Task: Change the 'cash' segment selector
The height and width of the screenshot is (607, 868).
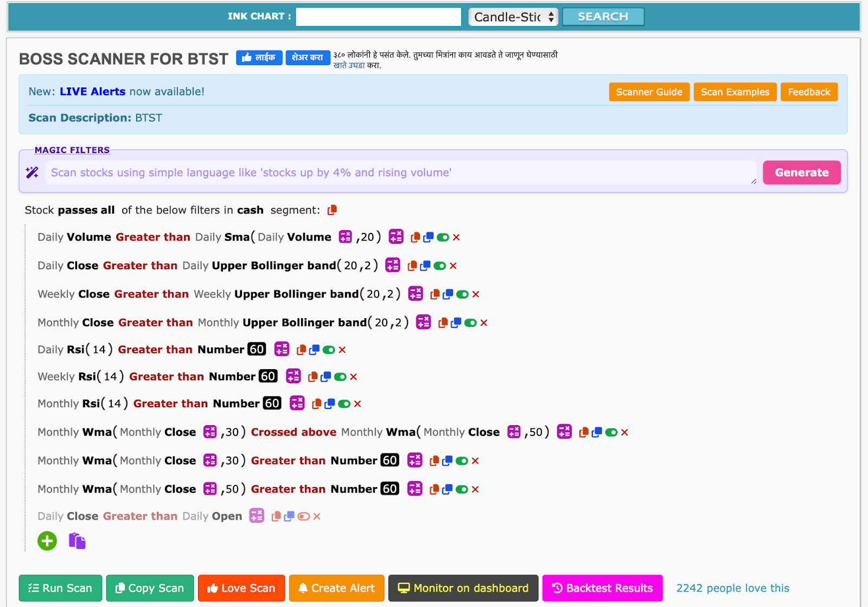Action: 250,210
